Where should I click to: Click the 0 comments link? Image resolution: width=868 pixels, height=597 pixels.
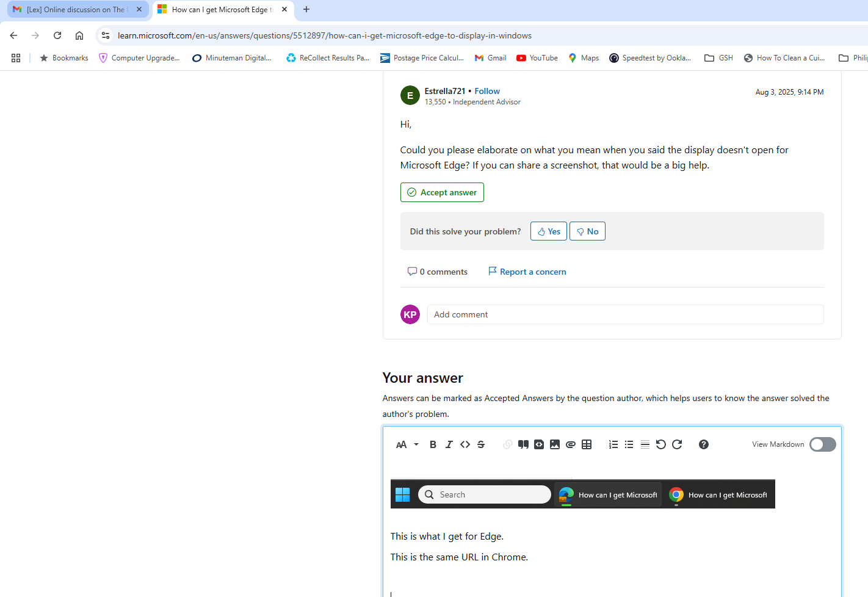438,272
